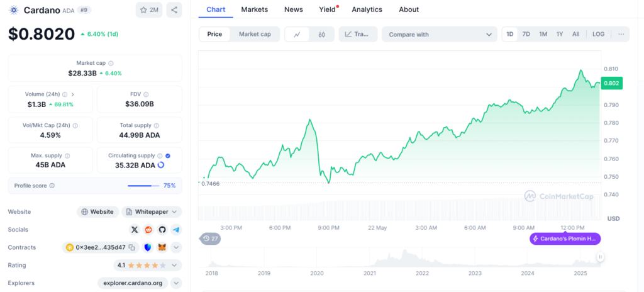Click the blue shield contract icon
Screen dimensions: 644x292
coord(148,247)
